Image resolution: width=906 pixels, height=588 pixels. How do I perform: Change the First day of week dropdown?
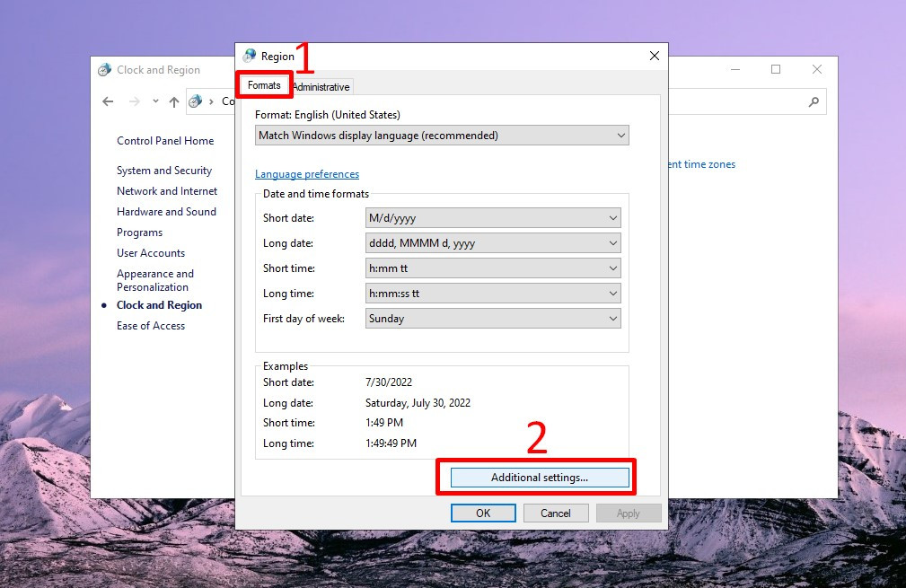click(x=615, y=318)
